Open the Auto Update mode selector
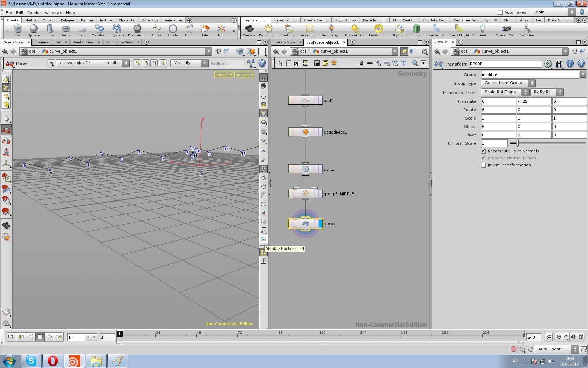The height and width of the screenshot is (368, 588). tap(557, 349)
